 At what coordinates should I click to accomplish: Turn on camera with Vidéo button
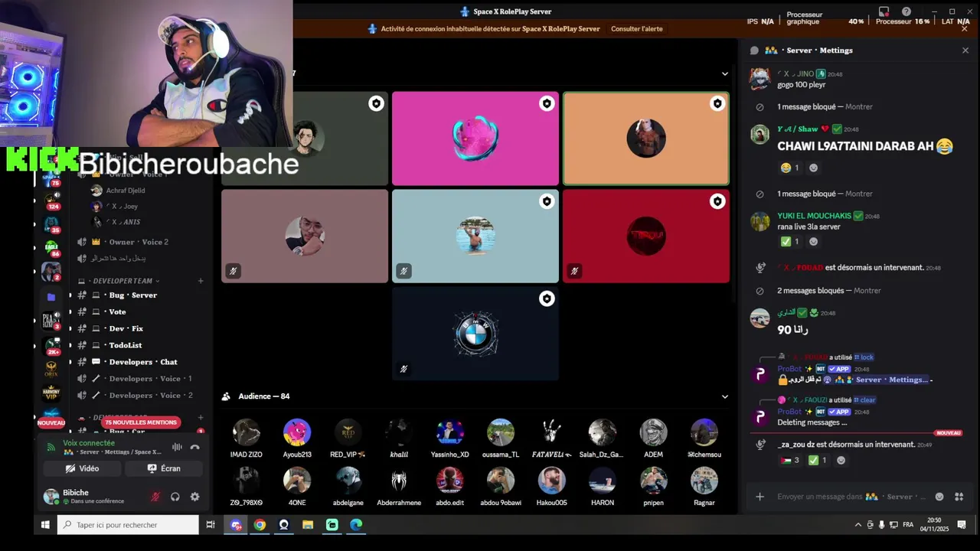click(82, 468)
